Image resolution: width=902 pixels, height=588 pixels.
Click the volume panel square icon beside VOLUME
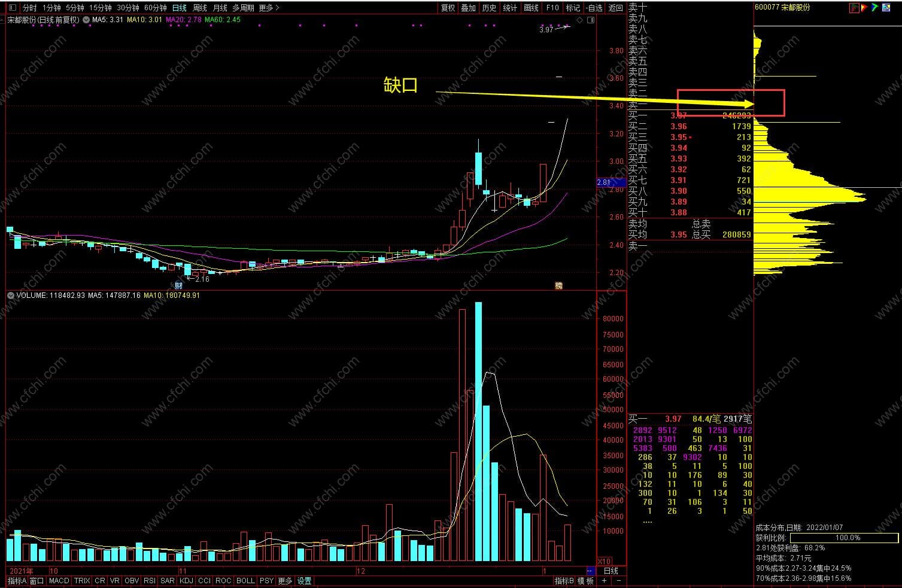[11, 295]
